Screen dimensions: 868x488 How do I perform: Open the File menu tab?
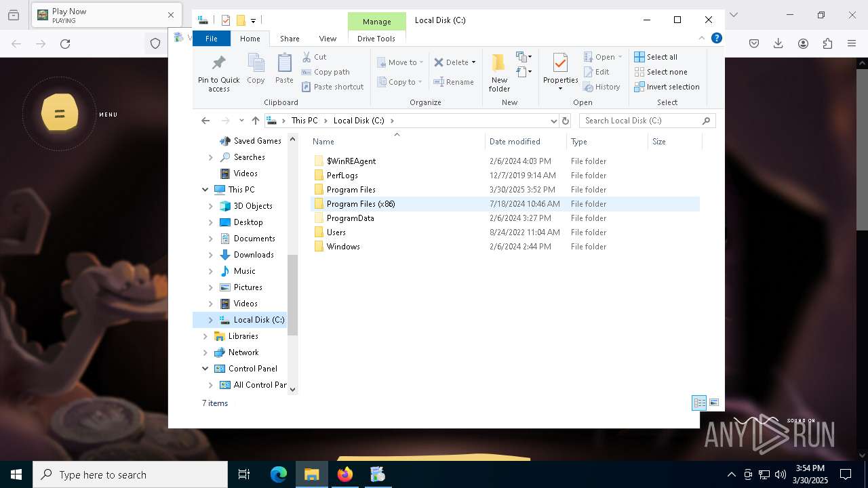coord(212,39)
